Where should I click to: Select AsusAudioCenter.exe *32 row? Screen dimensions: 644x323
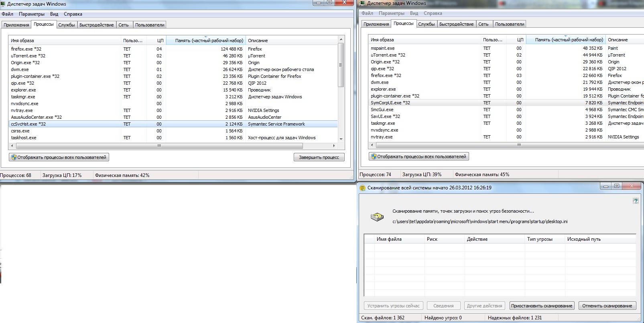[x=173, y=117]
